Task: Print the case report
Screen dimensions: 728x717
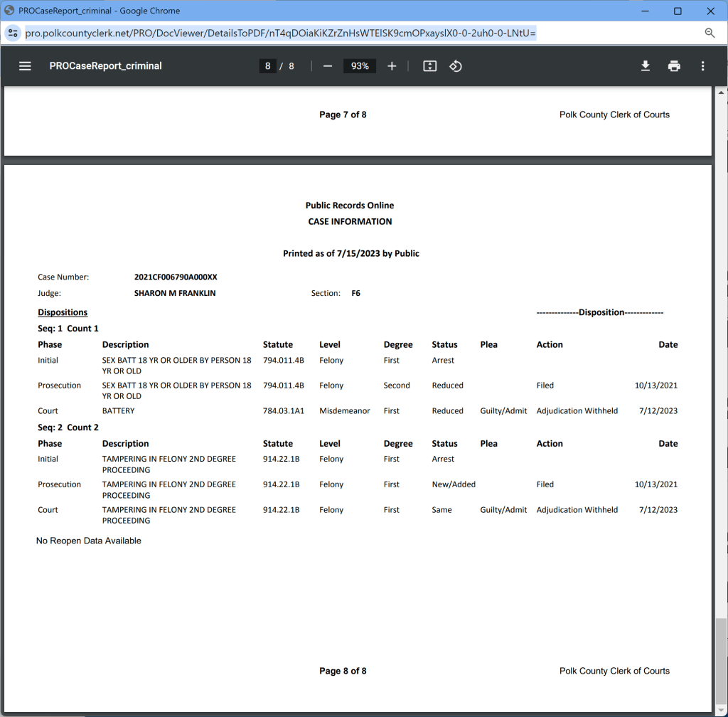Action: click(x=674, y=66)
